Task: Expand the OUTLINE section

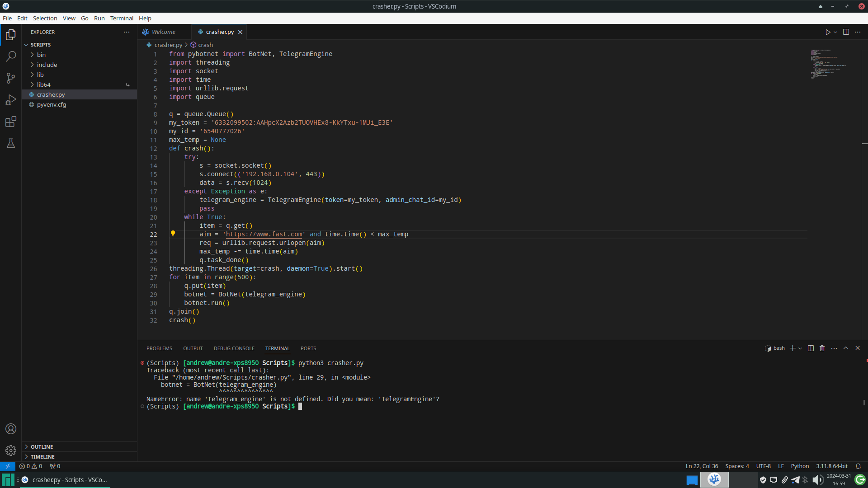Action: pyautogui.click(x=79, y=447)
